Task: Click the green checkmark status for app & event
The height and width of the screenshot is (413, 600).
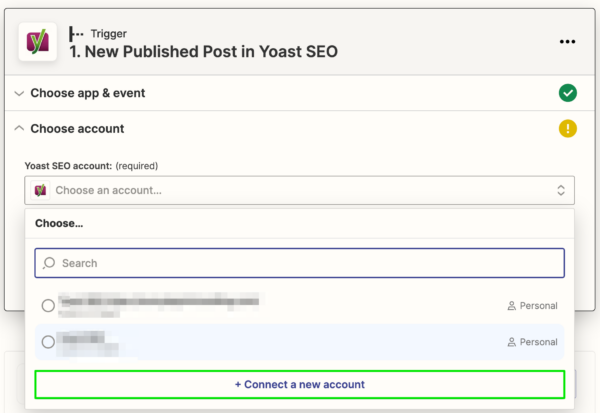Action: [567, 93]
